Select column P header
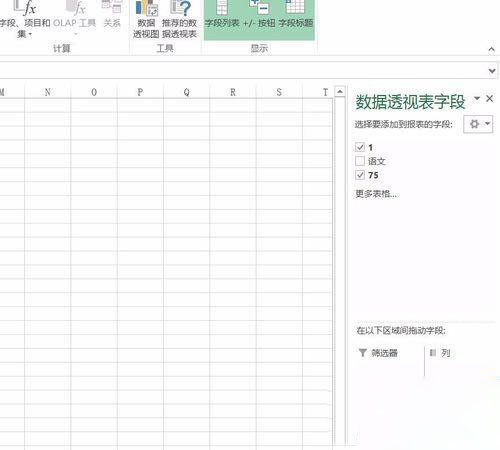500x450 pixels. click(x=140, y=92)
